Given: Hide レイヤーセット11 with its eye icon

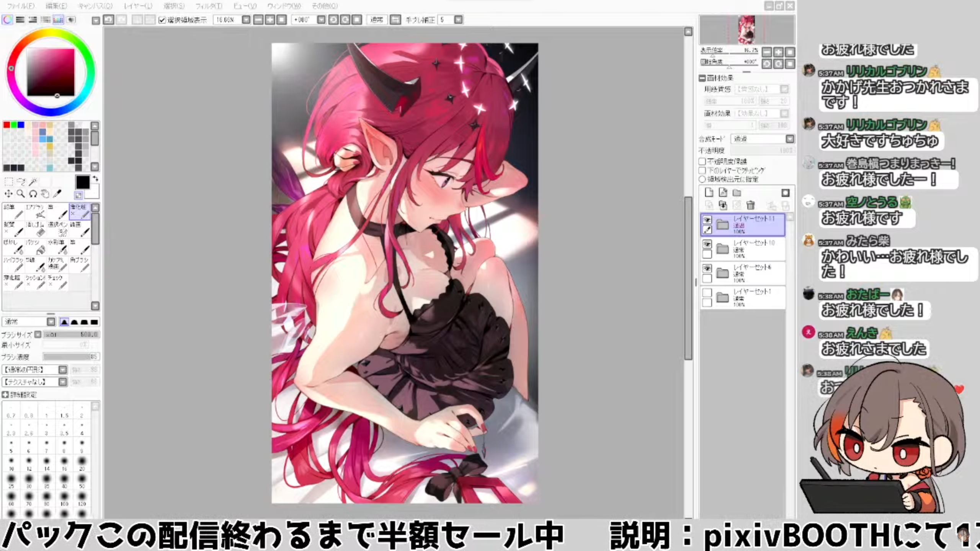Looking at the screenshot, I should tap(707, 220).
